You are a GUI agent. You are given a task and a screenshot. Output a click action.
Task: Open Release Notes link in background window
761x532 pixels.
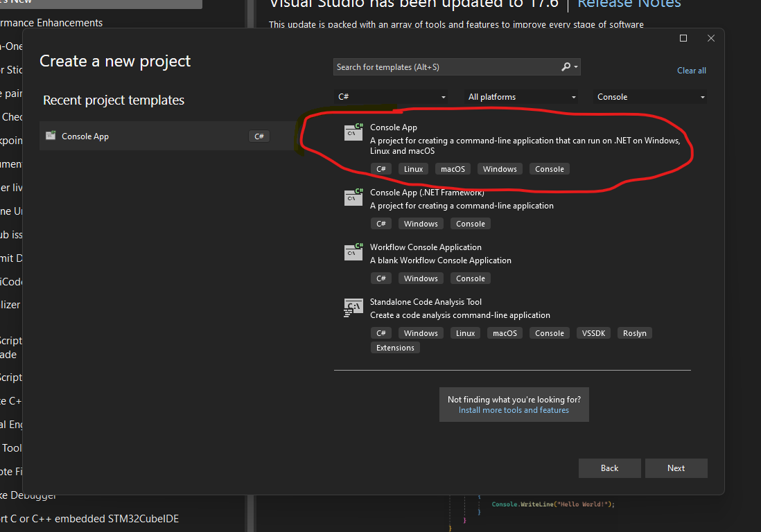(x=629, y=4)
